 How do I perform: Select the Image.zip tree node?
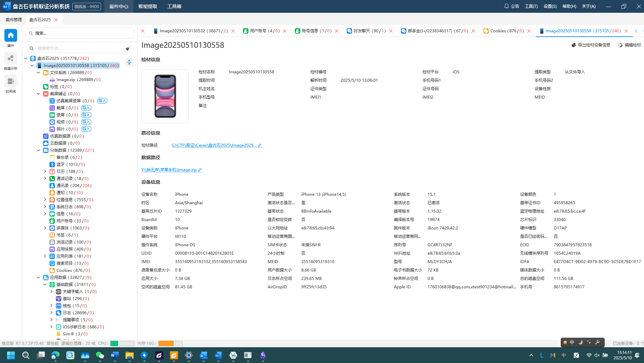coord(75,80)
